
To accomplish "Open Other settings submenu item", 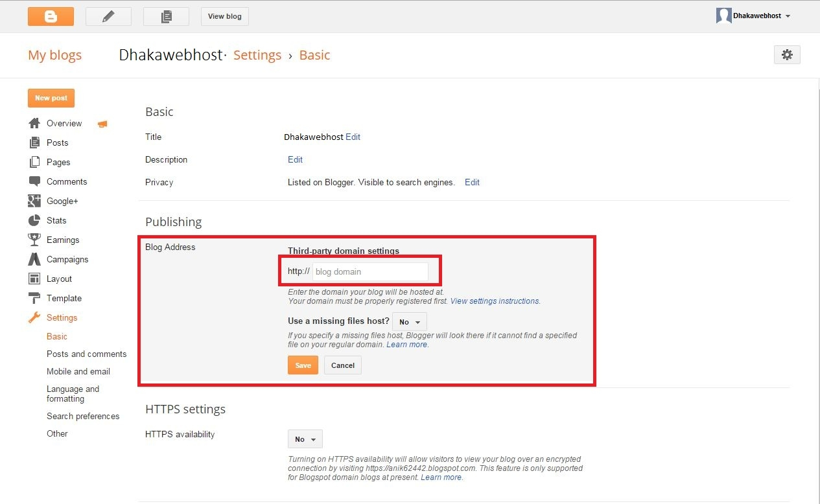I will [57, 433].
